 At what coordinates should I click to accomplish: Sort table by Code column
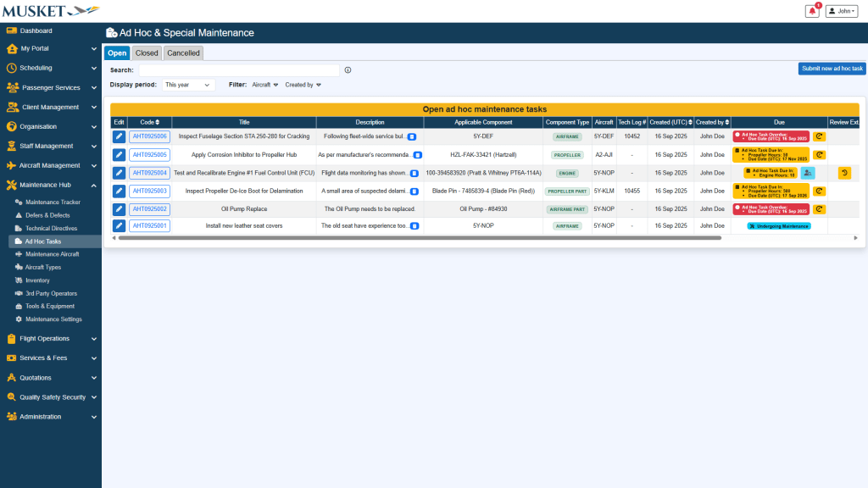click(x=149, y=123)
